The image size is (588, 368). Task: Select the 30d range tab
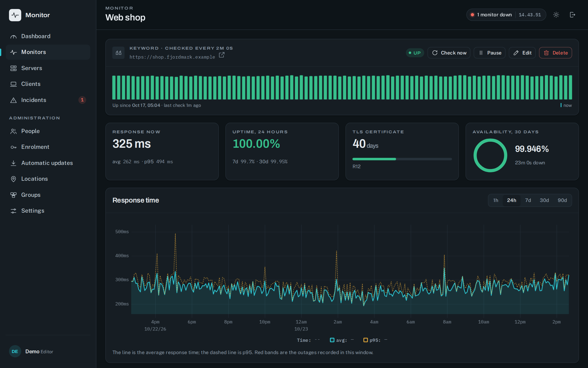pos(544,200)
